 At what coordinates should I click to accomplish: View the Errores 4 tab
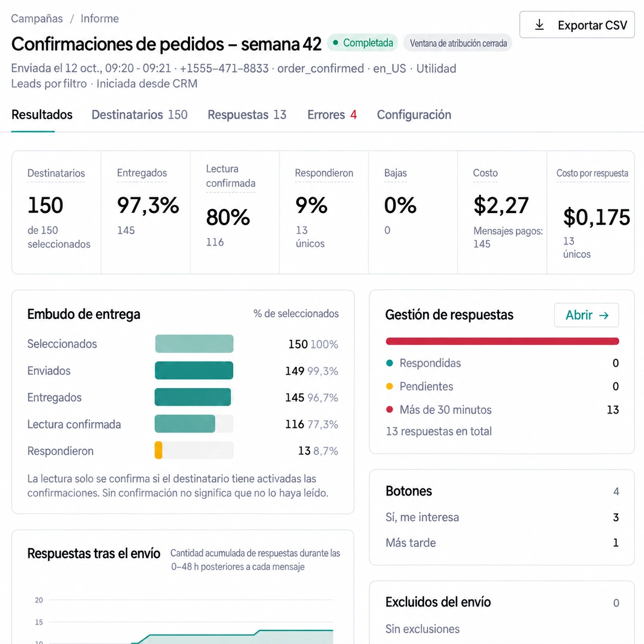(x=332, y=115)
